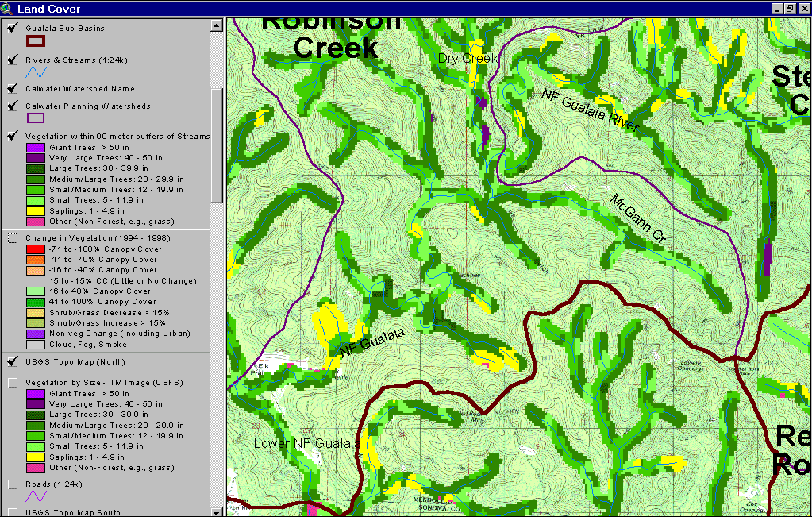Click the Shrub/Grass Increase > 15% swatch
The image size is (812, 517).
[x=36, y=323]
